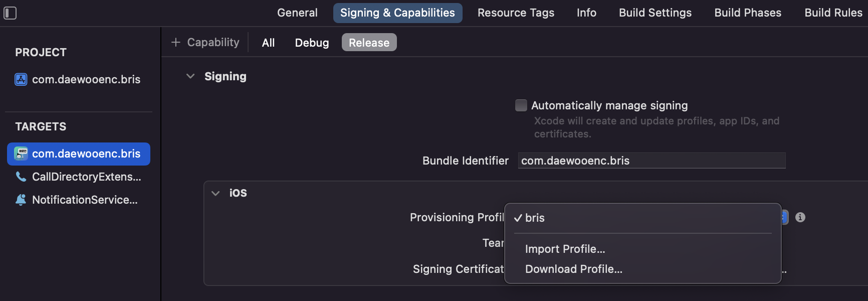Select Download Profile… menu item

click(x=573, y=269)
